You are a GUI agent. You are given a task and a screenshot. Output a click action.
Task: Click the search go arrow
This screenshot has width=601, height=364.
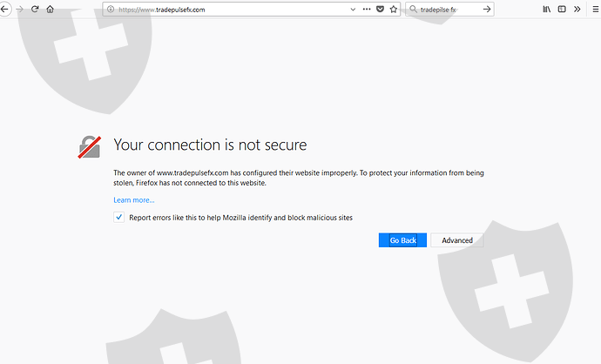(x=487, y=9)
